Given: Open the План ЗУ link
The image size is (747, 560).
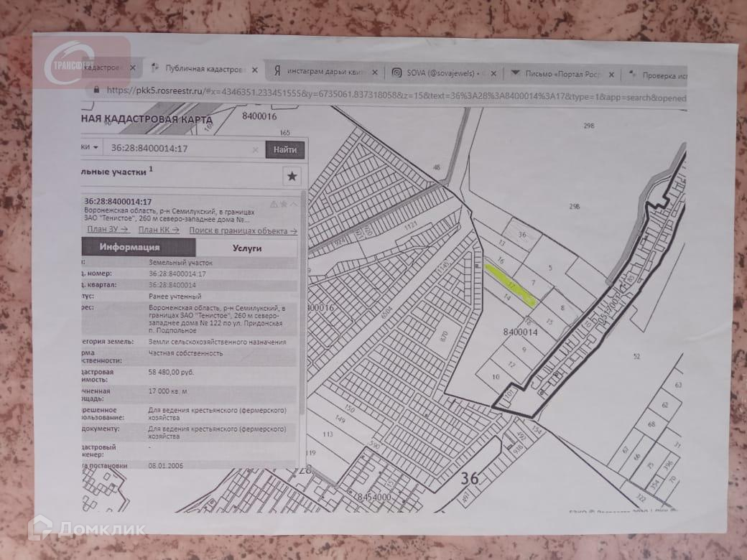Looking at the screenshot, I should tap(108, 229).
